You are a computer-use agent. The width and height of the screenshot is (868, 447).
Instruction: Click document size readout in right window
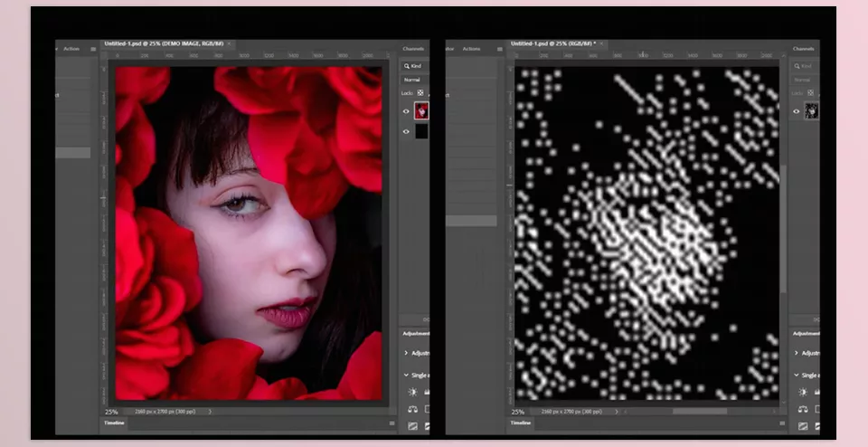[573, 412]
